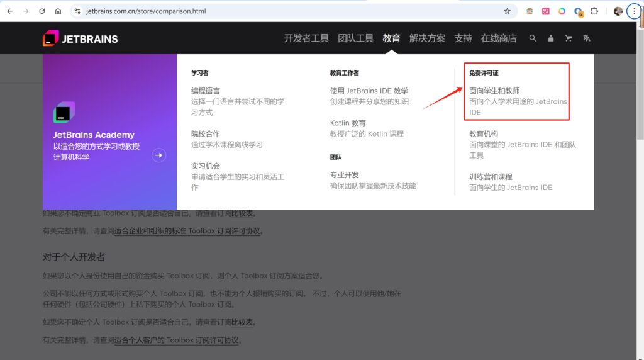Click the JetBrains Academy arrow button
644x360 pixels.
pyautogui.click(x=159, y=155)
